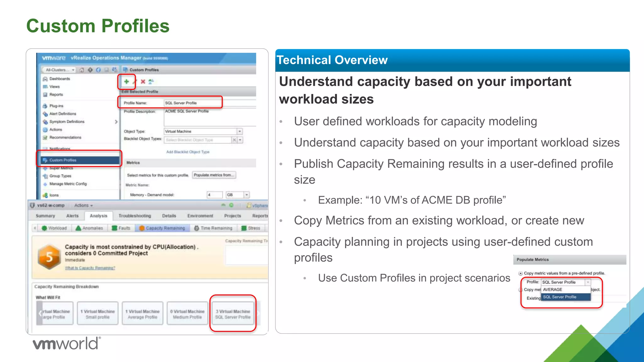
Task: Click the Populate metrics from... button
Action: tap(214, 175)
